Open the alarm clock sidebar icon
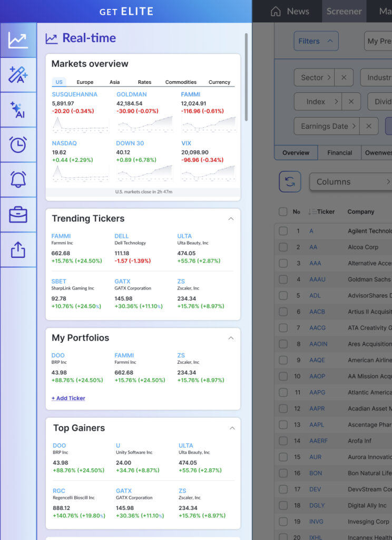The height and width of the screenshot is (540, 392). (x=18, y=144)
